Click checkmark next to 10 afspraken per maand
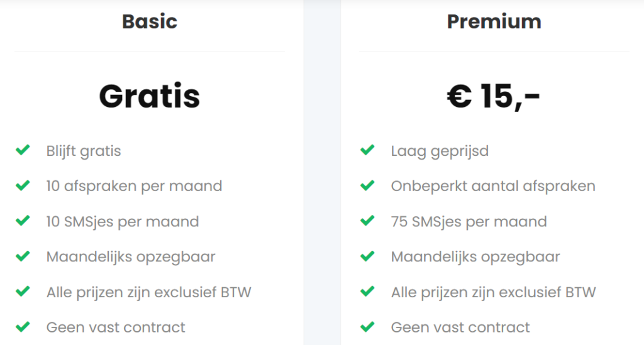The height and width of the screenshot is (345, 644). [x=23, y=186]
